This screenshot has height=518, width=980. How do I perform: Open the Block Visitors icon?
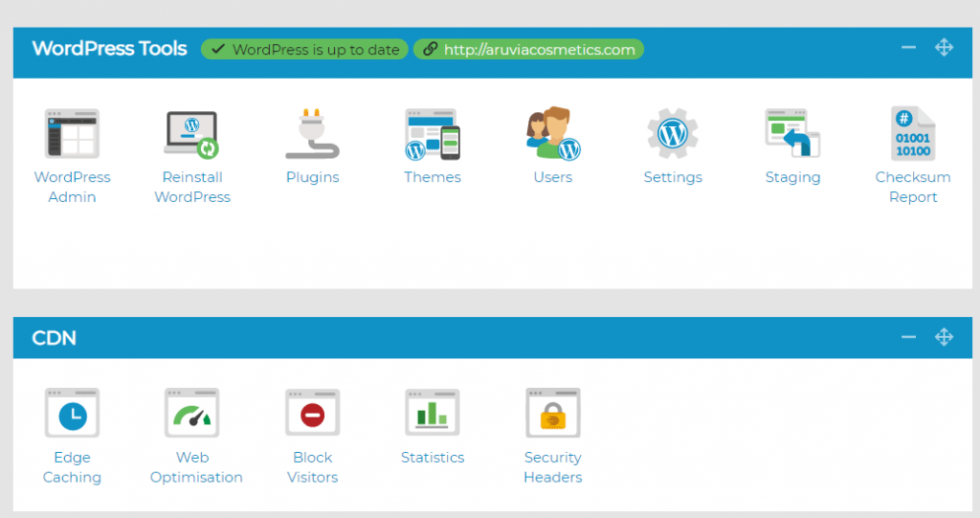[x=313, y=413]
